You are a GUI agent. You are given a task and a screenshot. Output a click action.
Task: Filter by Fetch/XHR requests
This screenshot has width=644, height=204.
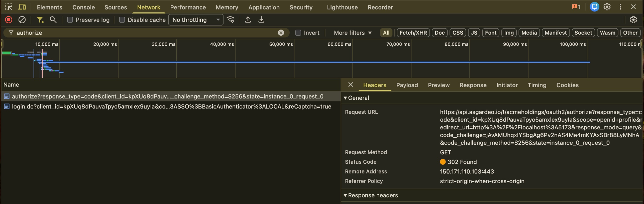[413, 33]
